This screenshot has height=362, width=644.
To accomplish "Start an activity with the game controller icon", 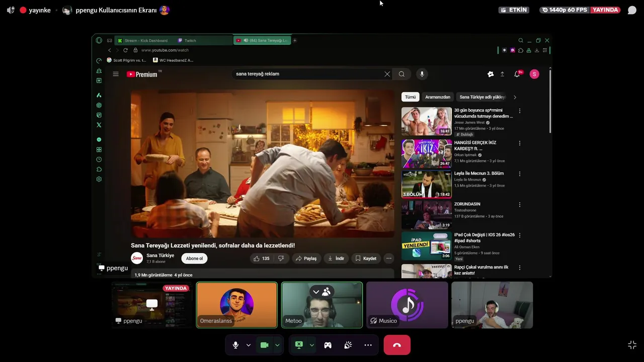I will pyautogui.click(x=328, y=345).
